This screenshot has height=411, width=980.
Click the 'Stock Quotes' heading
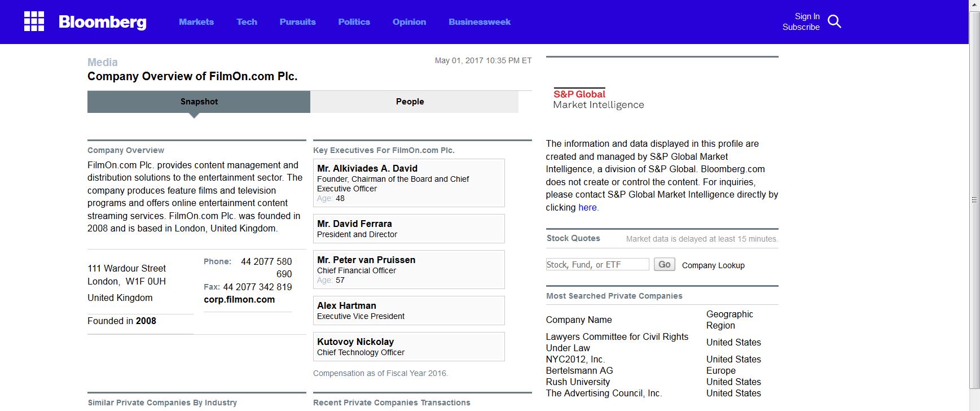(x=573, y=238)
